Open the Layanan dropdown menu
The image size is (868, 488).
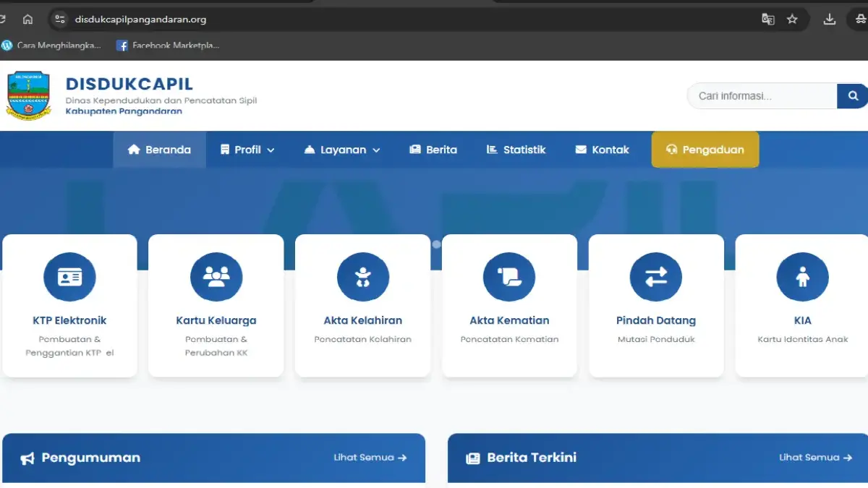(341, 150)
